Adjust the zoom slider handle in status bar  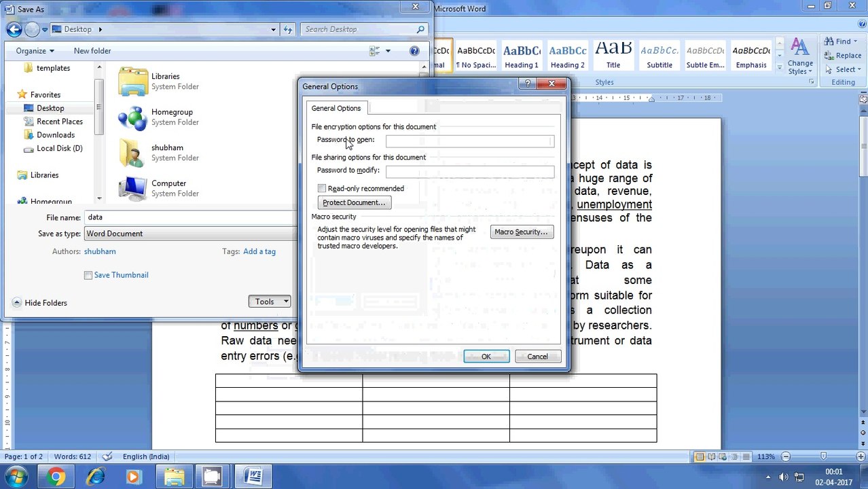[x=824, y=456]
